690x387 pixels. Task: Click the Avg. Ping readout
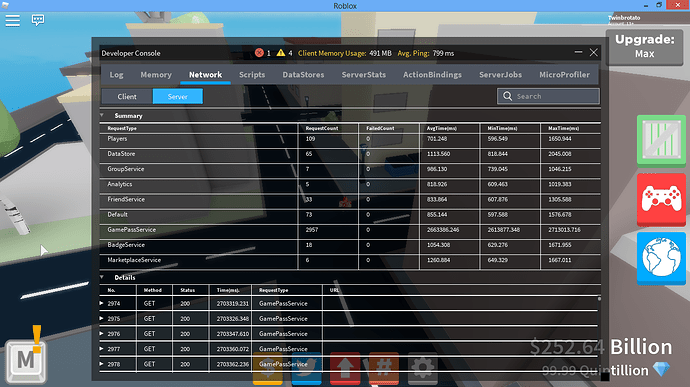tap(426, 53)
